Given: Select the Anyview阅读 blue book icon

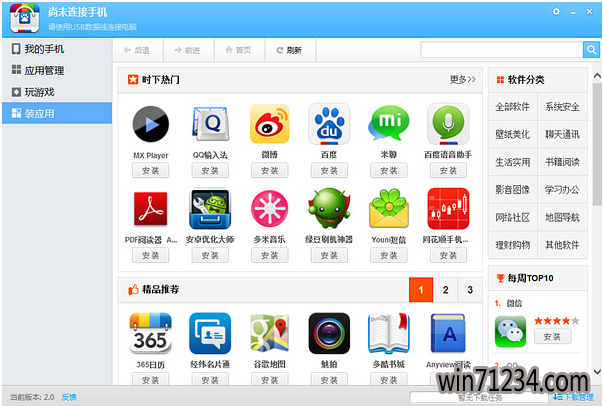Looking at the screenshot, I should click(x=448, y=333).
